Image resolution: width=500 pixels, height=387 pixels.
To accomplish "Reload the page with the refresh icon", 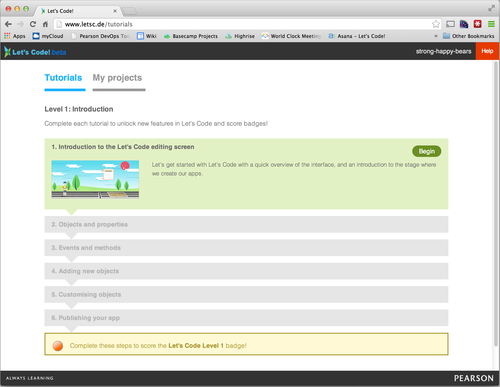I will 33,24.
